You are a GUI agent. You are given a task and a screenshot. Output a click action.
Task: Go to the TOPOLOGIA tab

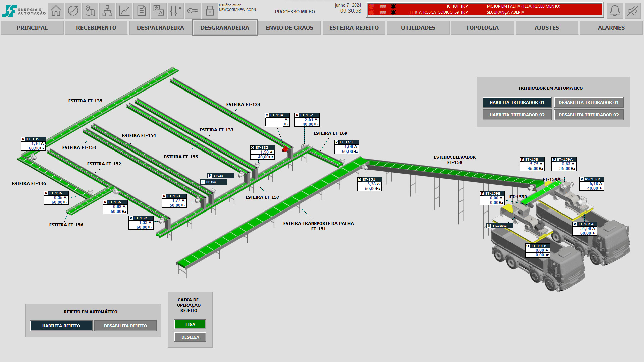click(482, 28)
